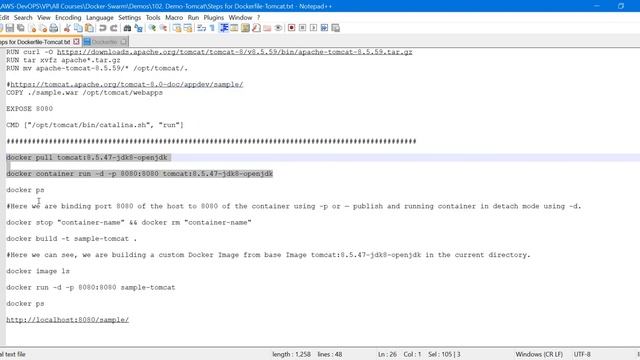Viewport: 640px width, 360px height.
Task: Click the UTF-8 encoding status bar entry
Action: [x=582, y=354]
